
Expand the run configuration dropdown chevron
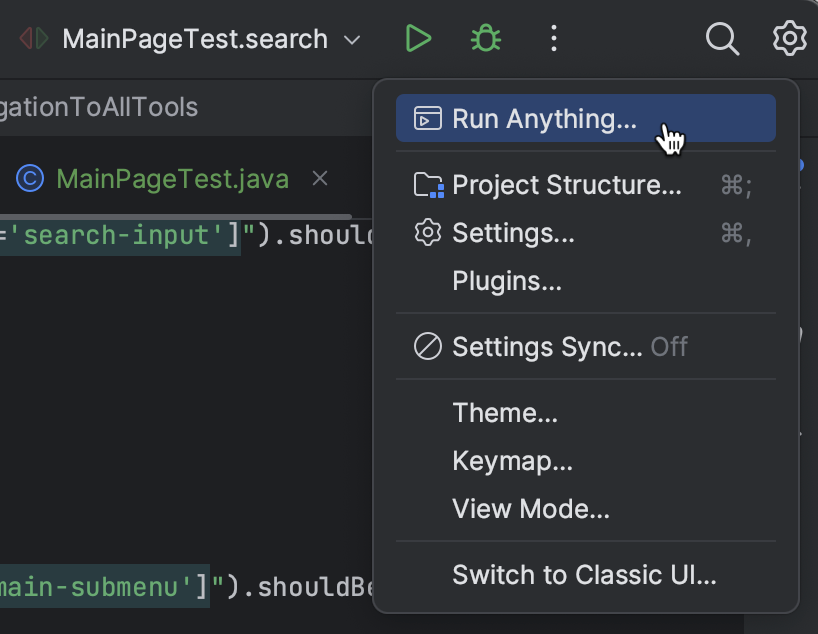click(x=352, y=40)
